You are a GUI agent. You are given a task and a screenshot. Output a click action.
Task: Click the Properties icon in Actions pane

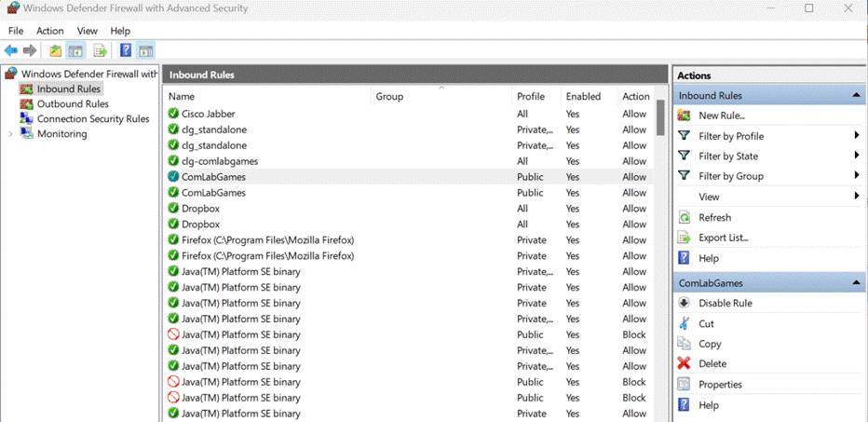[685, 385]
